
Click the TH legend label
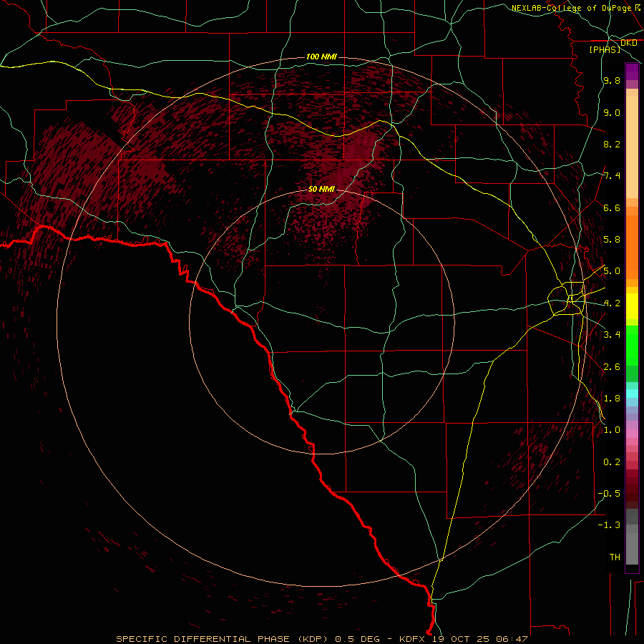tap(615, 557)
